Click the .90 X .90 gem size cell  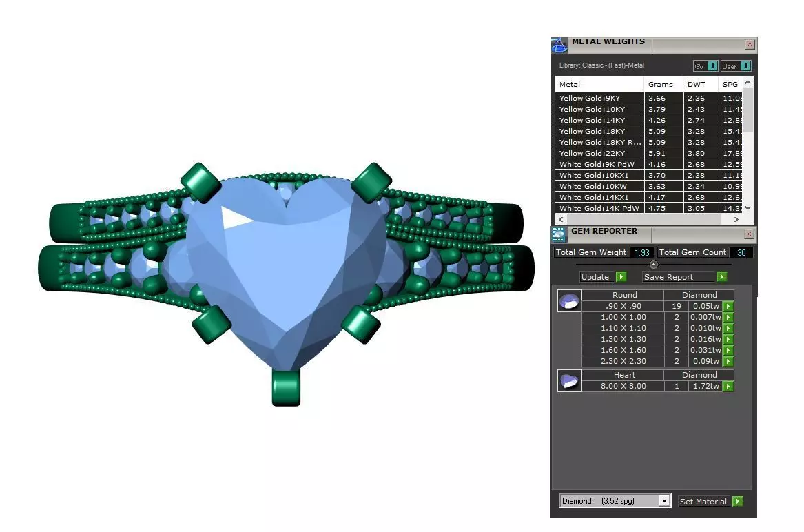tap(623, 306)
